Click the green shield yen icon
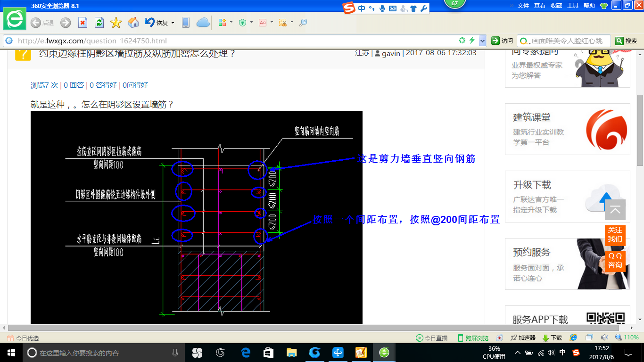 click(x=242, y=23)
